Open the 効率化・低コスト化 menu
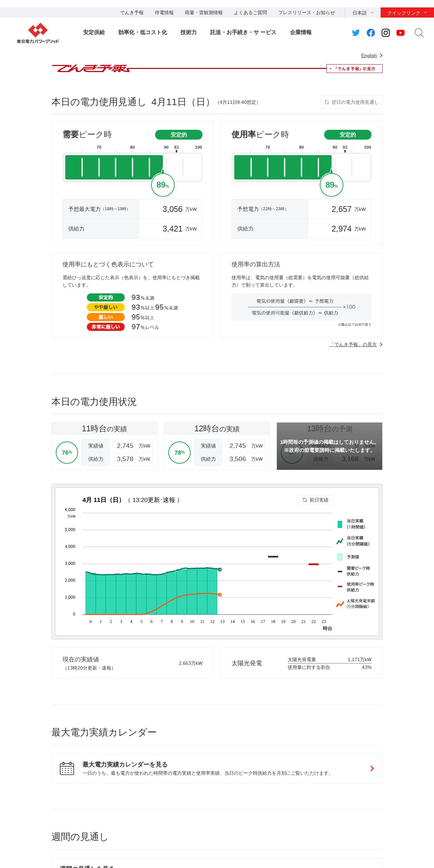Viewport: 434px width, 868px height. (143, 32)
